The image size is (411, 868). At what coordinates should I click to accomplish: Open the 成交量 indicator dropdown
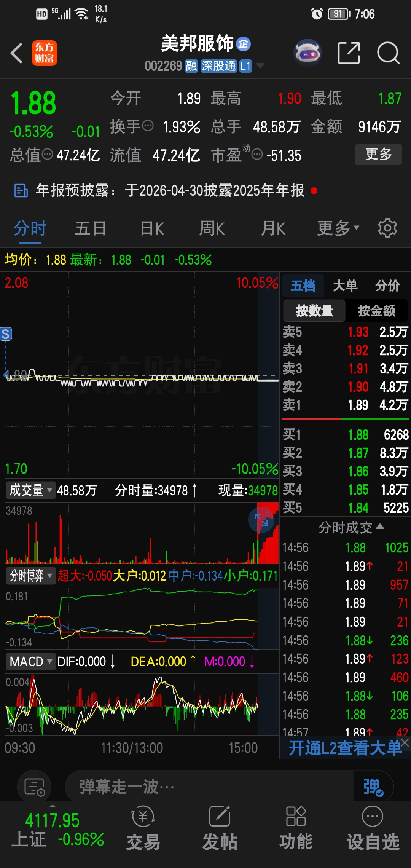30,490
